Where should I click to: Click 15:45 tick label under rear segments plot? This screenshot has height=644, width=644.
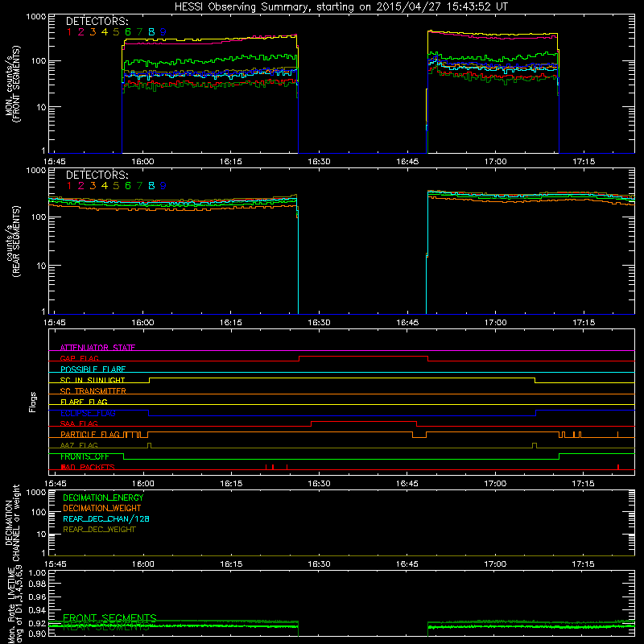click(x=54, y=323)
